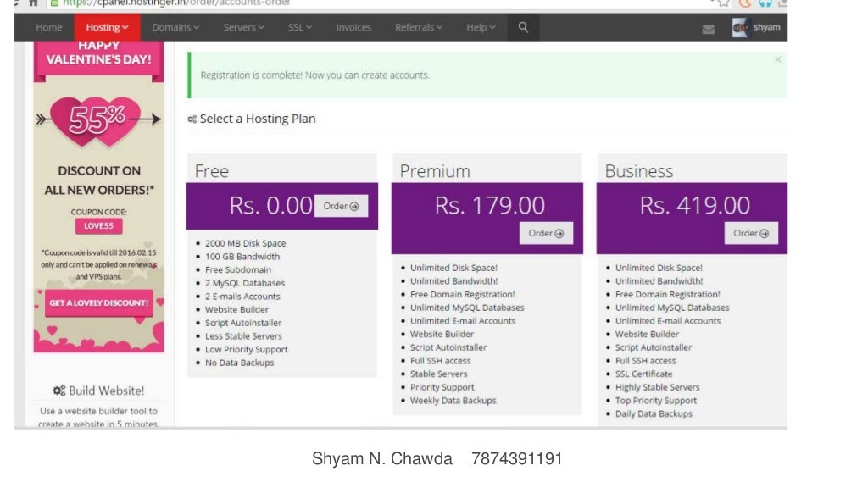Viewport: 868px width, 488px height.
Task: Go to Home in navigation bar
Action: pyautogui.click(x=48, y=27)
